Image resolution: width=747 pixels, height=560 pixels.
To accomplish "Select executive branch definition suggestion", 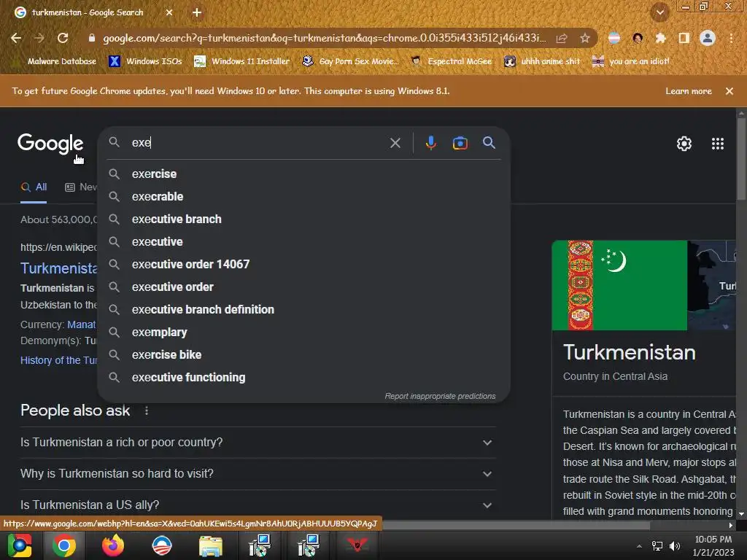I will tap(304, 309).
